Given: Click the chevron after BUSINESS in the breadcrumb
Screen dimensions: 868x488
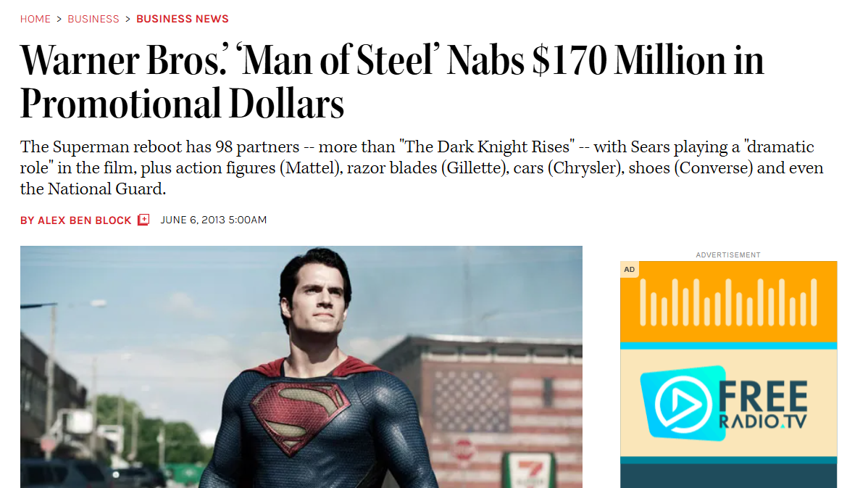Looking at the screenshot, I should tap(128, 19).
